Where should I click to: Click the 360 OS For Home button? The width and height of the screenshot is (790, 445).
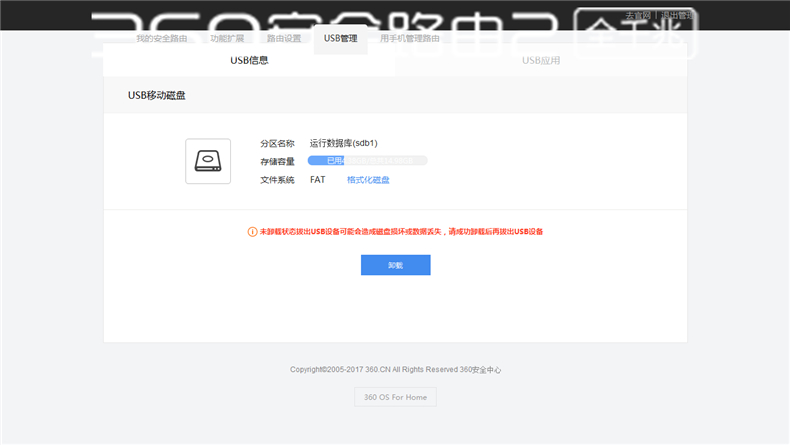point(395,397)
